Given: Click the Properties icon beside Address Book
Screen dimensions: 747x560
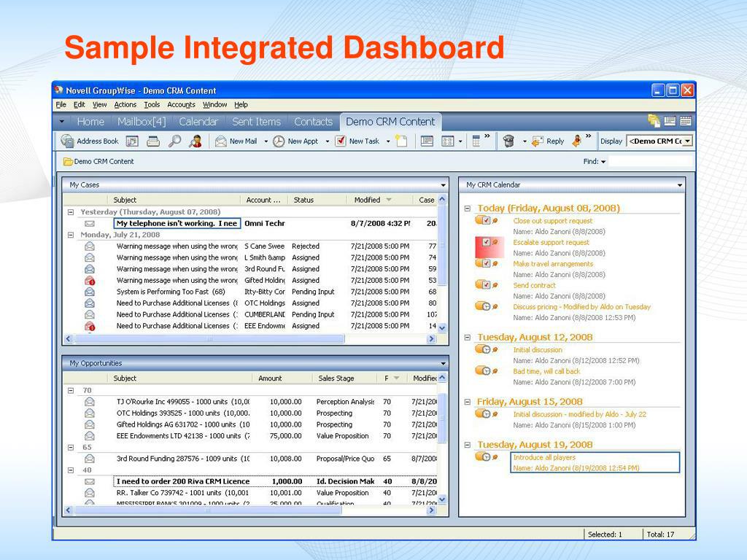Looking at the screenshot, I should pos(132,141).
